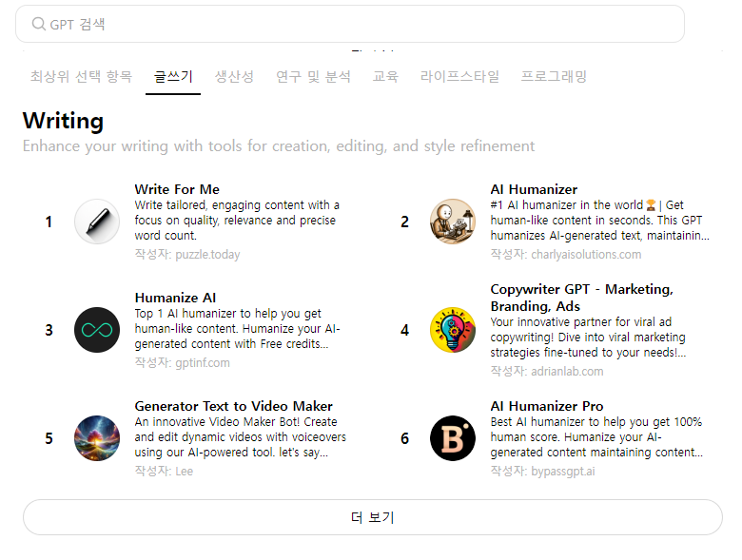This screenshot has height=560, width=742.
Task: Open the Generator Text to Video Maker avatar
Action: 97,438
